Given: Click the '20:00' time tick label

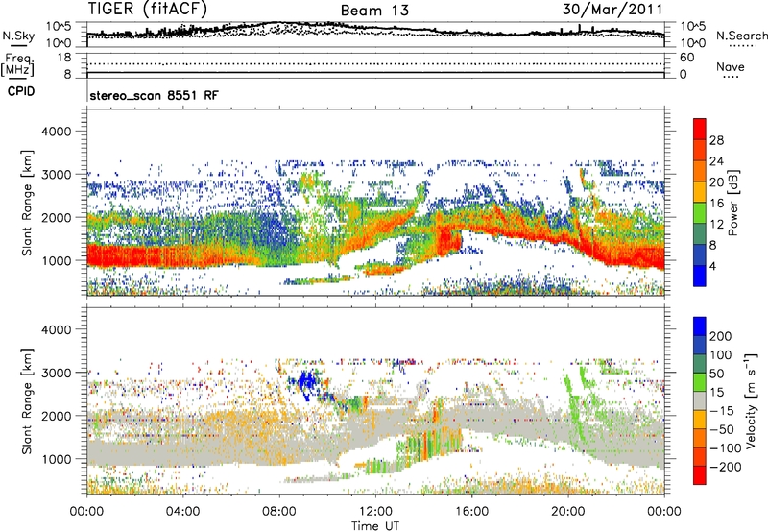Looking at the screenshot, I should (568, 512).
